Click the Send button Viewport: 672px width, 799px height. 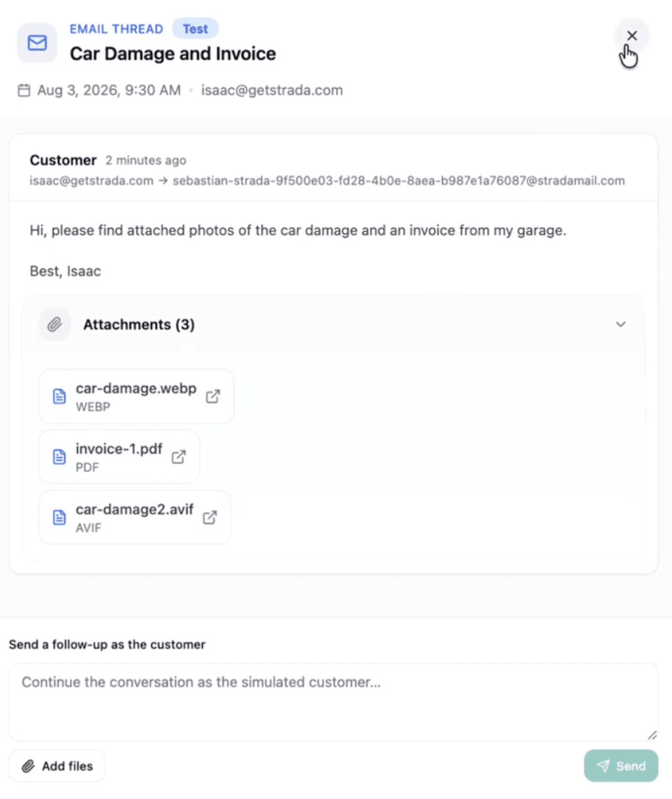click(621, 766)
